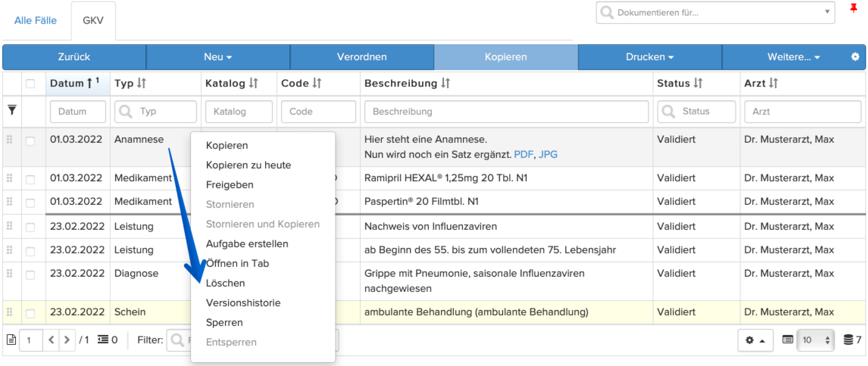Check the Nachweis von Influenzaviren row checkbox

click(x=30, y=227)
